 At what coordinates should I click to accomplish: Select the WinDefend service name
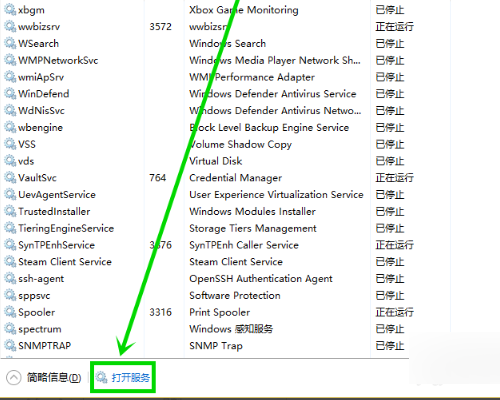[44, 94]
